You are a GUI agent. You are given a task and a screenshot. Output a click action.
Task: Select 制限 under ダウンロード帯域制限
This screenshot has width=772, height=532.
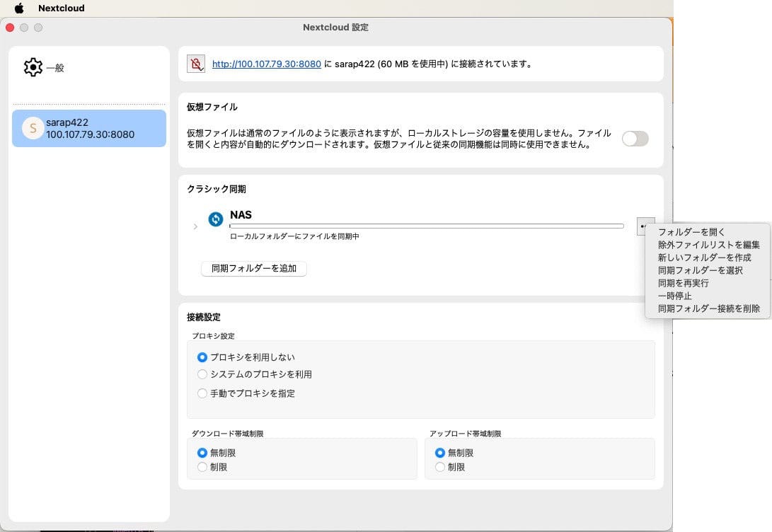pyautogui.click(x=202, y=467)
